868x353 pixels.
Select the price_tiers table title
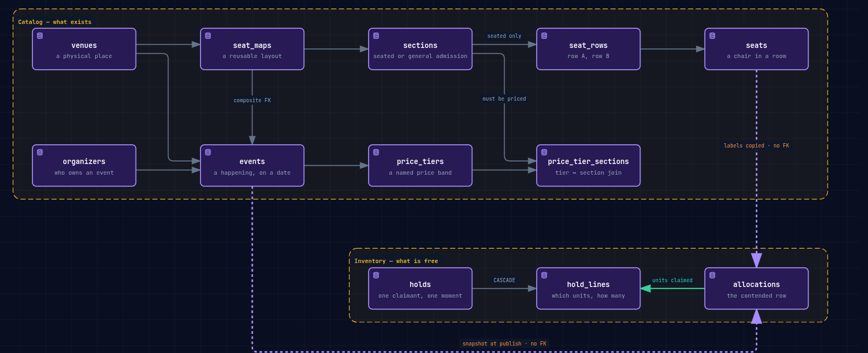click(x=420, y=162)
